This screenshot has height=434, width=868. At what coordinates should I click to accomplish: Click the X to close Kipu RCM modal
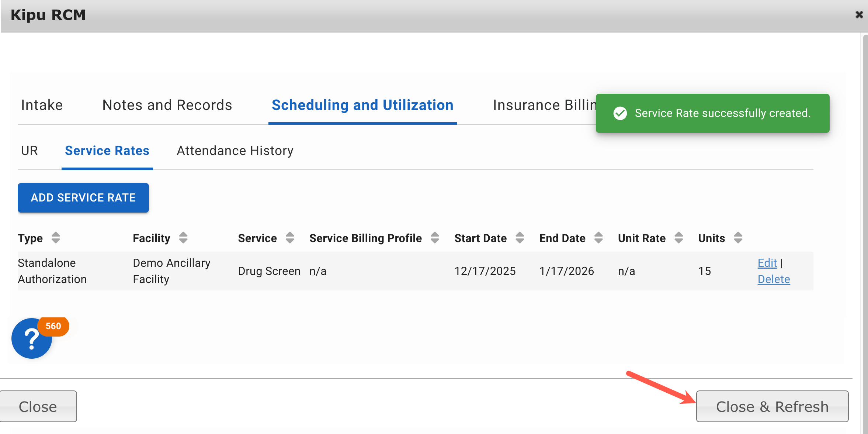(x=859, y=15)
